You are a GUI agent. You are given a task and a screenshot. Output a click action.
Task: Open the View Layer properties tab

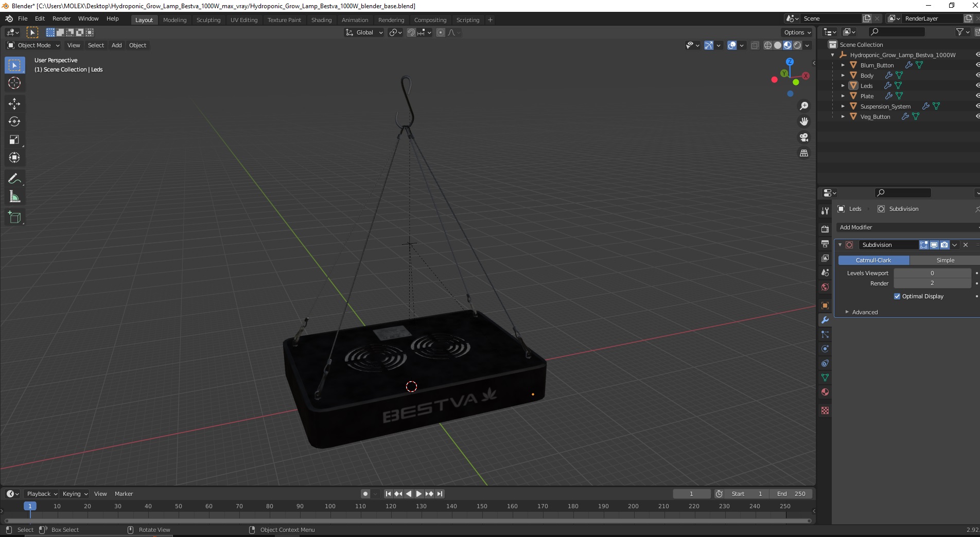pyautogui.click(x=825, y=258)
